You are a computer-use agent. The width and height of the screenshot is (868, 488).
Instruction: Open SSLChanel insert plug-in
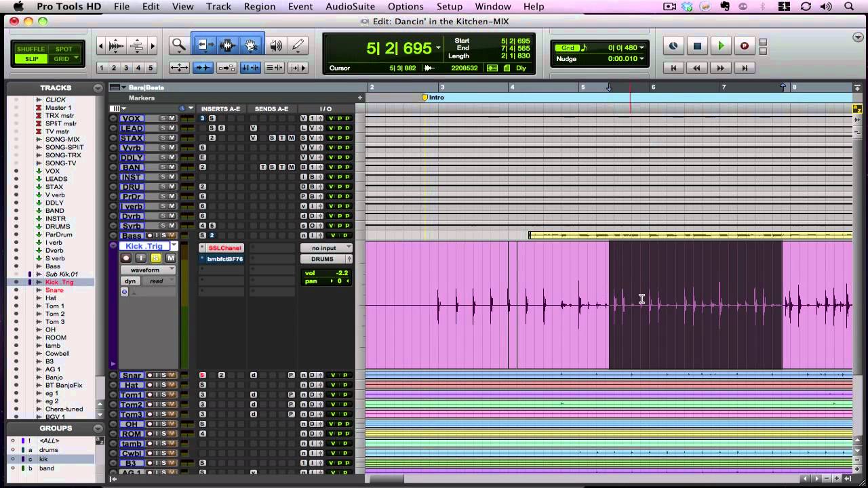tap(224, 248)
